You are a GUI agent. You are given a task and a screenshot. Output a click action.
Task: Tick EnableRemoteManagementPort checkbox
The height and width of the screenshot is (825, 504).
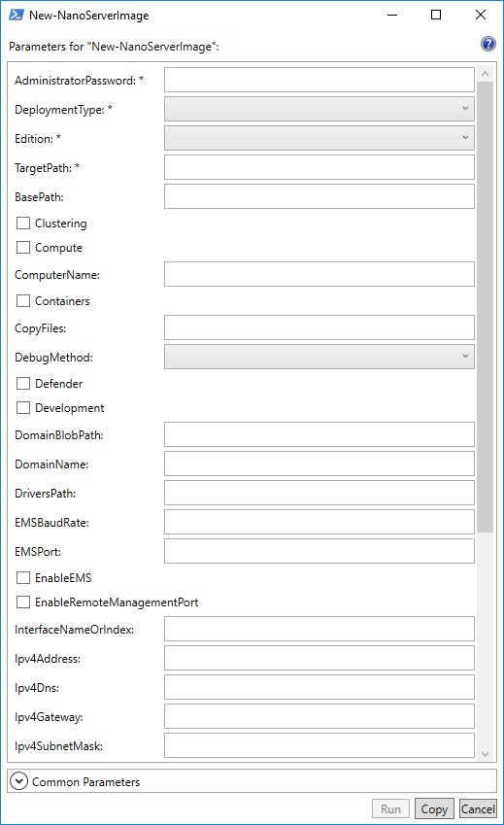click(23, 602)
